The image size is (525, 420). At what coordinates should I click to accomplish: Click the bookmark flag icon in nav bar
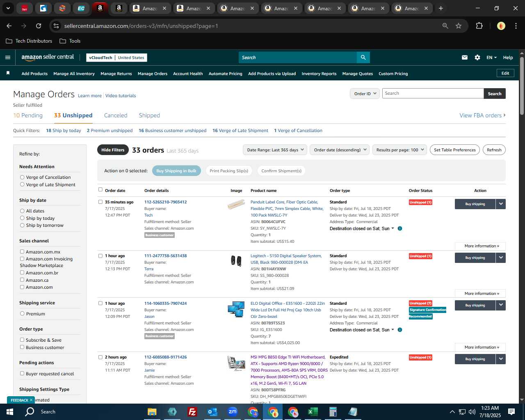(8, 73)
